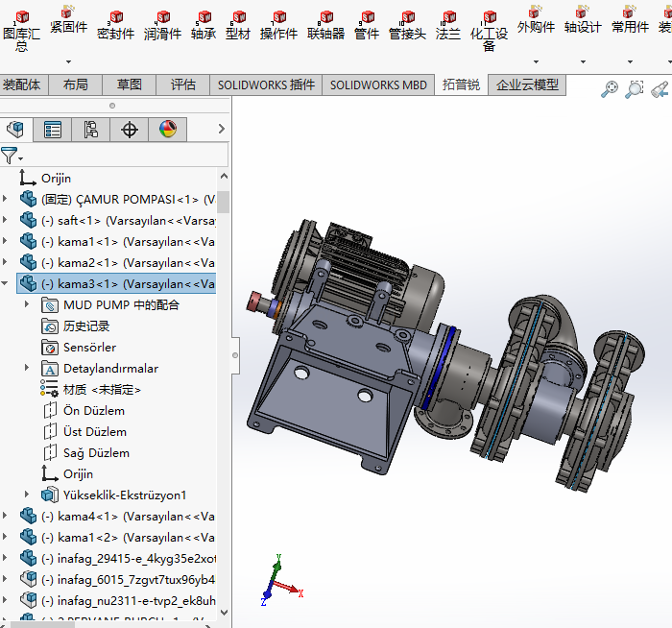This screenshot has height=628, width=672.
Task: Switch to the PropertyManager tab icon
Action: pos(53,129)
